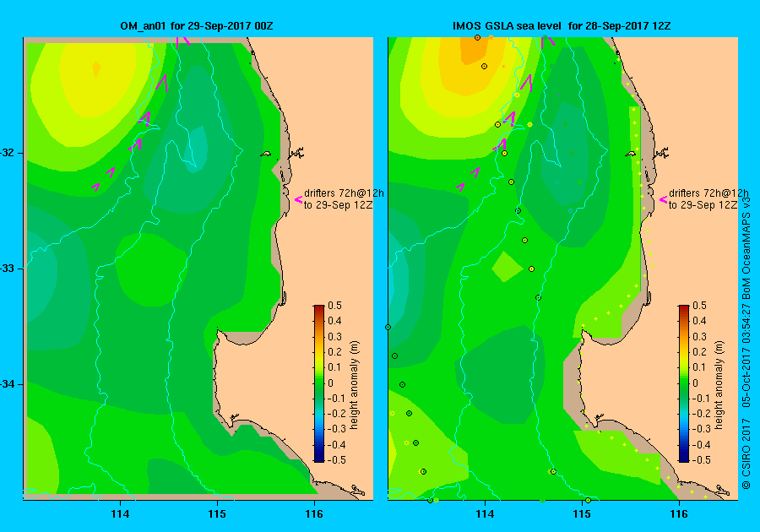Click the 116 longitude label under IMOS GSLA map
Viewport: 760px width, 532px height.
[679, 514]
